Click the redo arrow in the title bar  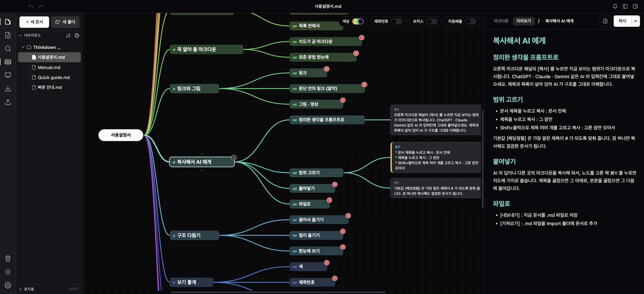pyautogui.click(x=41, y=6)
